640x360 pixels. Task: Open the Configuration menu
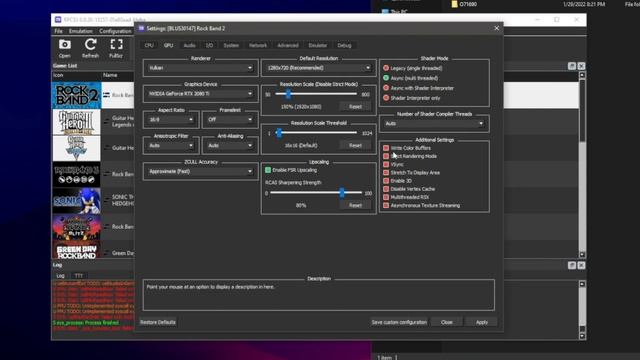coord(116,31)
